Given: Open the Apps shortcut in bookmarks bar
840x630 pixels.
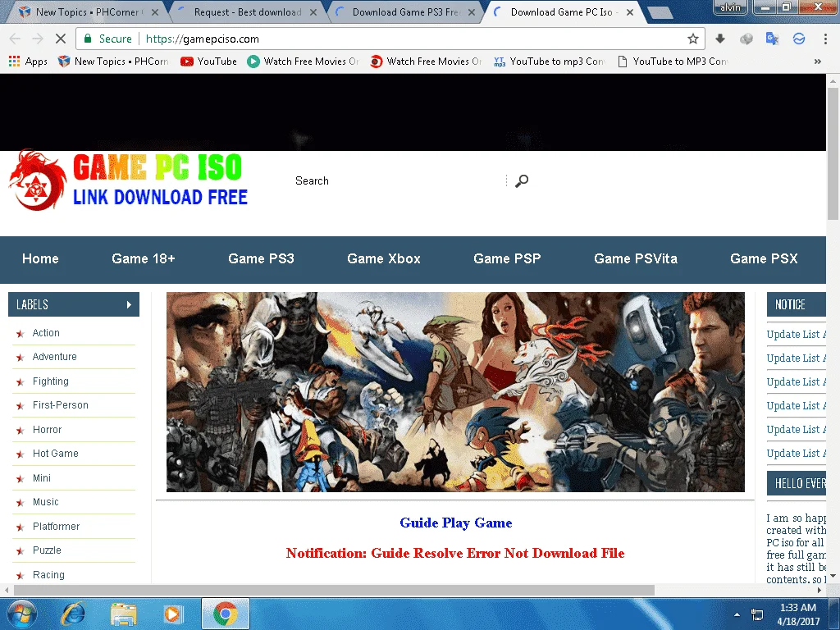Looking at the screenshot, I should tap(28, 61).
